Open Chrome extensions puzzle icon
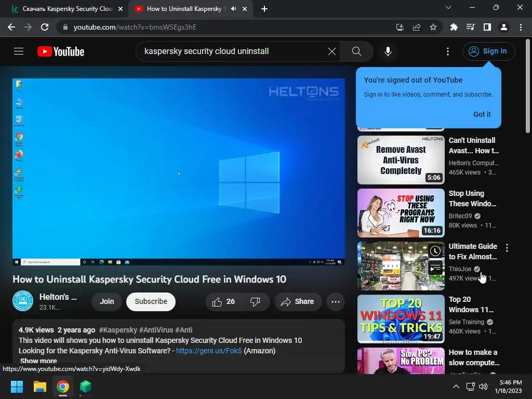Viewport: 532px width, 399px height. (454, 27)
